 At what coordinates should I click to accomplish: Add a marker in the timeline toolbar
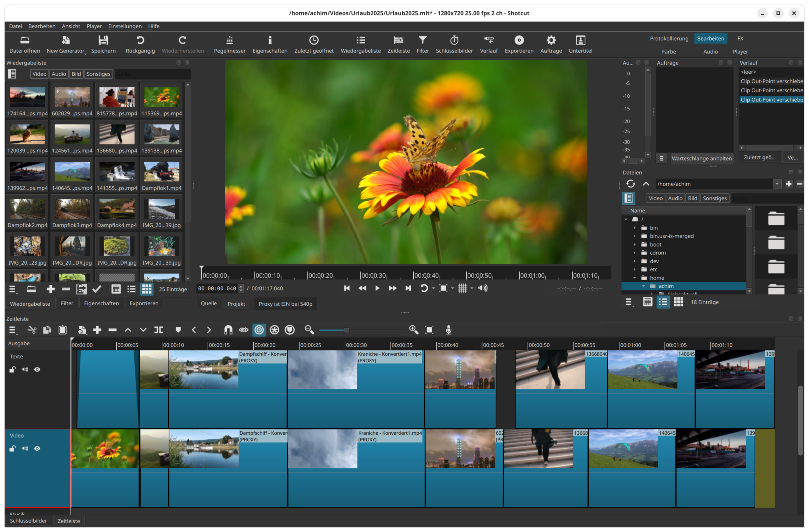178,330
